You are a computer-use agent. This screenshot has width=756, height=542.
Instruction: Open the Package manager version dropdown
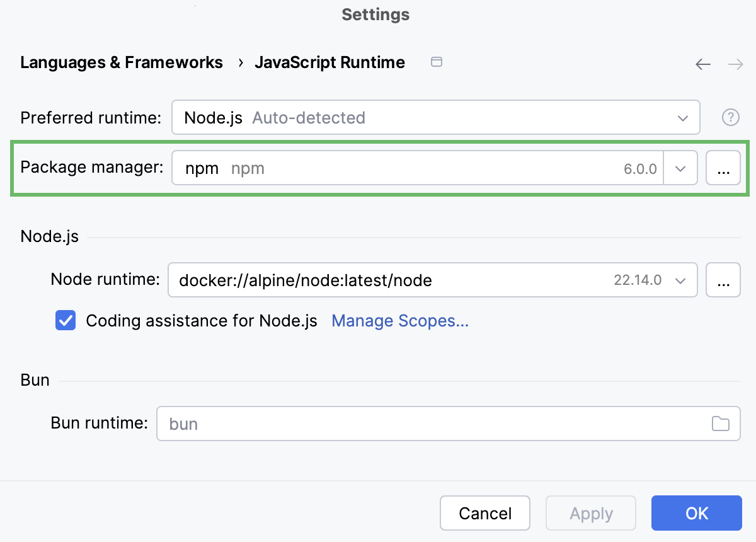pos(680,168)
